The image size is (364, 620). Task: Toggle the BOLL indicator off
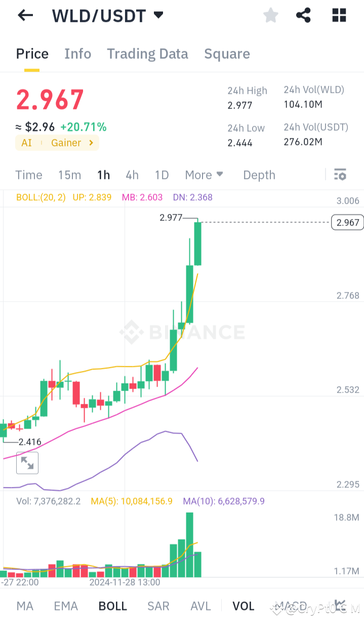(112, 605)
